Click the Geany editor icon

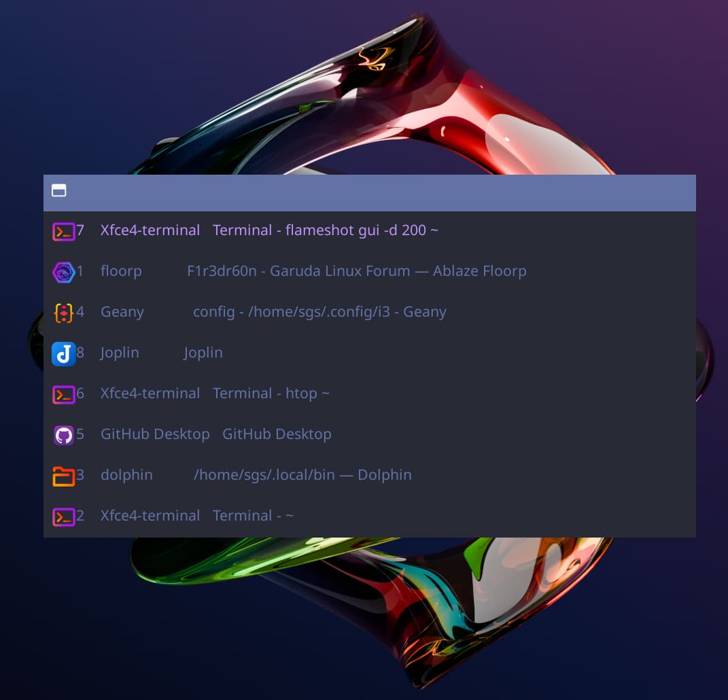(64, 313)
